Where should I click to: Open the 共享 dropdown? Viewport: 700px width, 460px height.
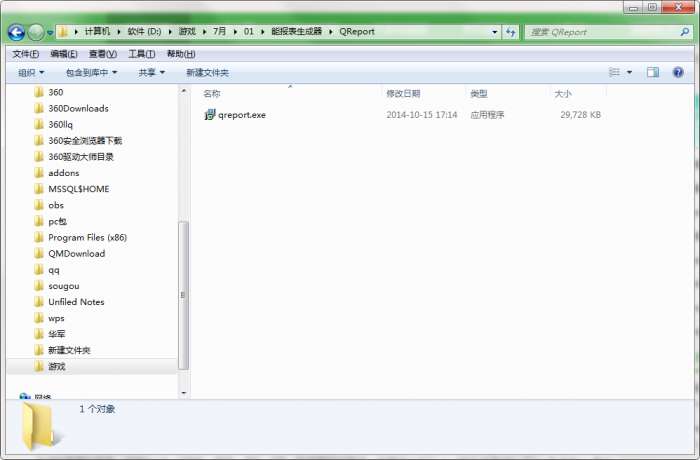[151, 72]
